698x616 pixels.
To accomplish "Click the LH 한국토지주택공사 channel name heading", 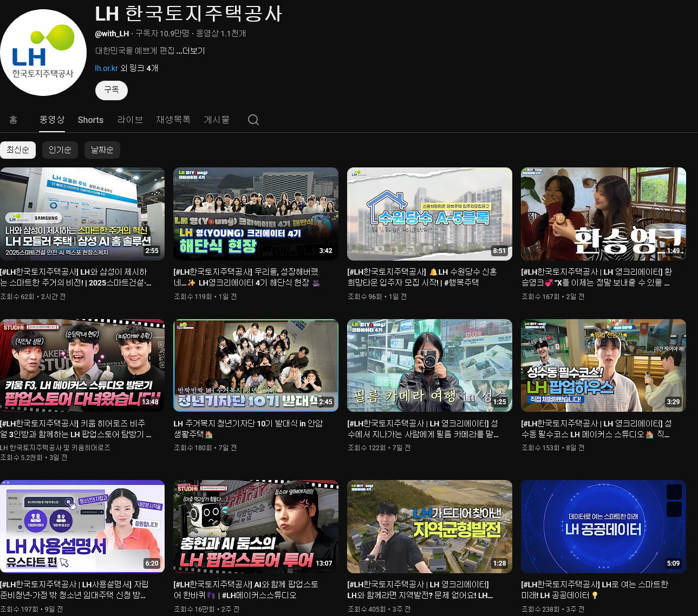I will (x=189, y=14).
